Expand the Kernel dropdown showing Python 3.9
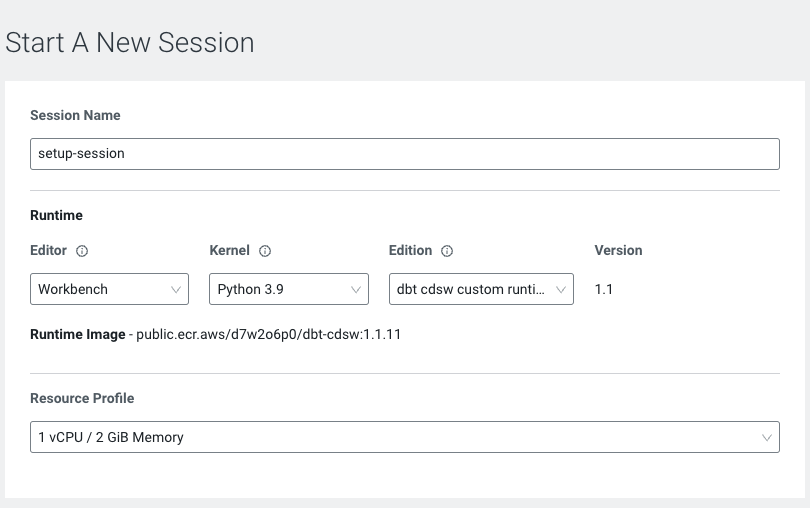 280,289
